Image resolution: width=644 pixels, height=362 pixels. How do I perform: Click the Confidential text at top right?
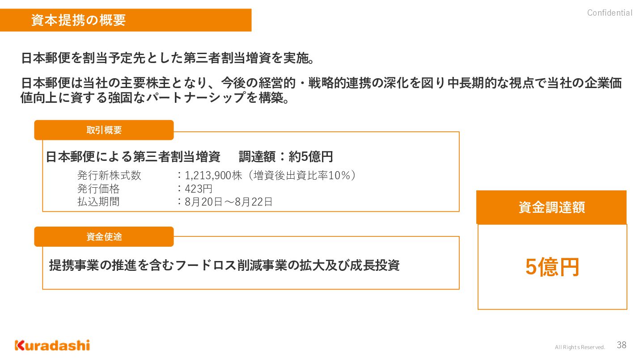point(610,13)
